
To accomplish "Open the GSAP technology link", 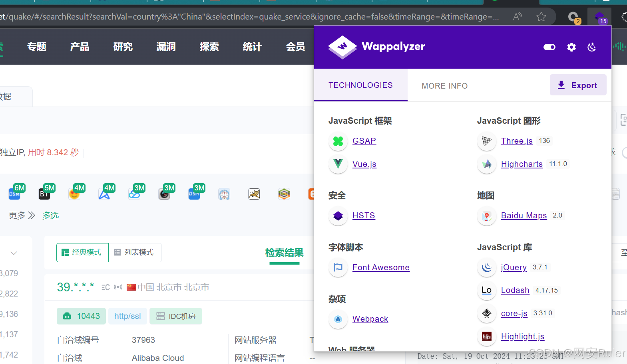I will tap(364, 141).
